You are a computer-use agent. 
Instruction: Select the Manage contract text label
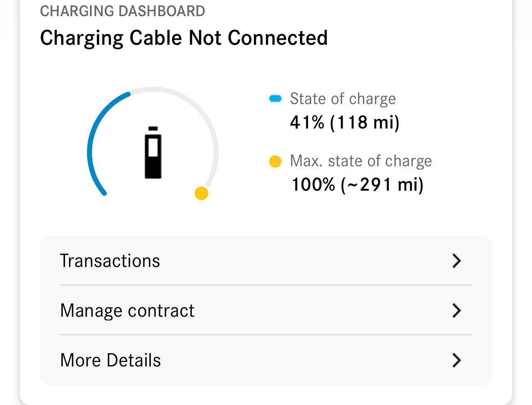(x=127, y=310)
